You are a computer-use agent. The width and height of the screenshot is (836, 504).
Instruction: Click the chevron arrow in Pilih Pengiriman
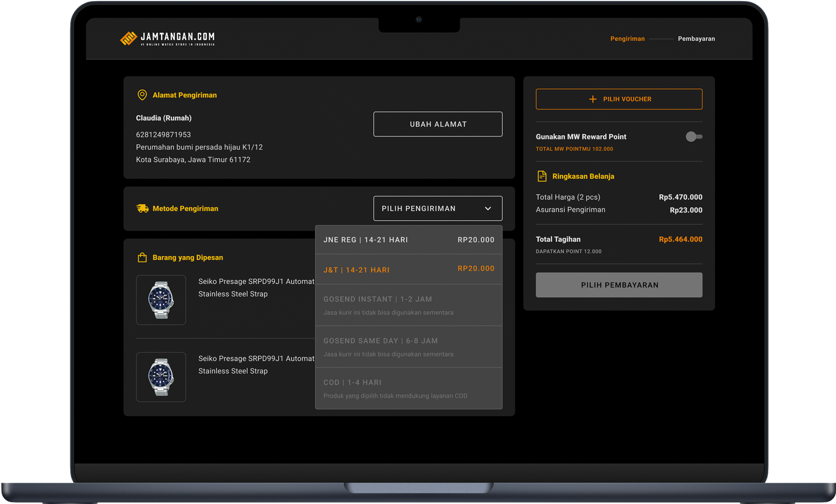pyautogui.click(x=488, y=209)
